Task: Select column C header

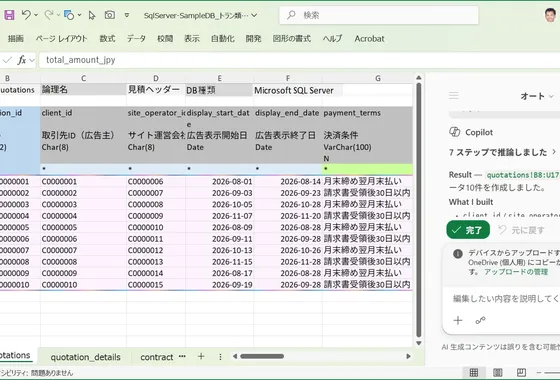Action: 83,79
